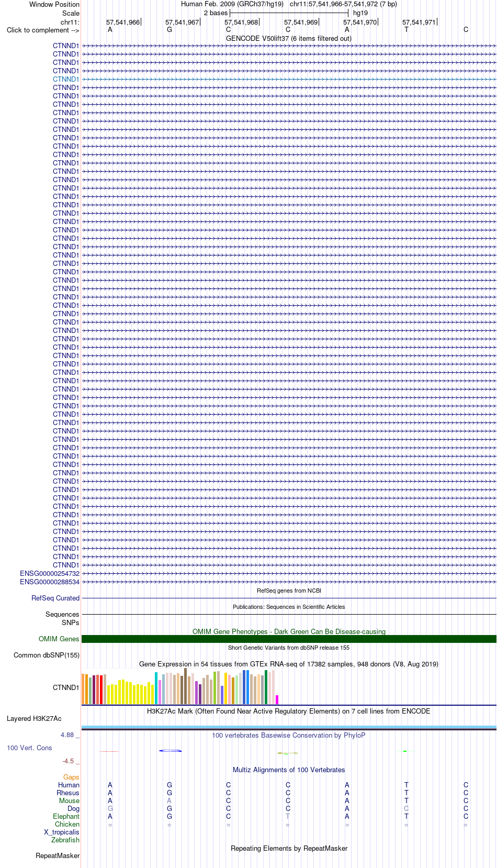Screen dimensions: 497x868
Task: Click the Sequences track label
Action: [62, 614]
